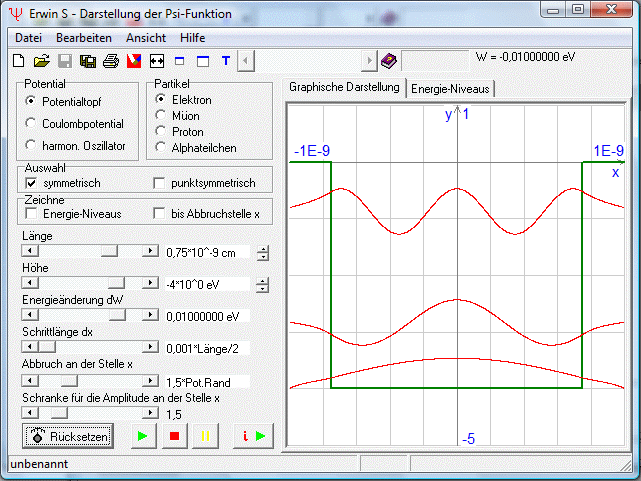Open a file with the folder icon

point(43,61)
